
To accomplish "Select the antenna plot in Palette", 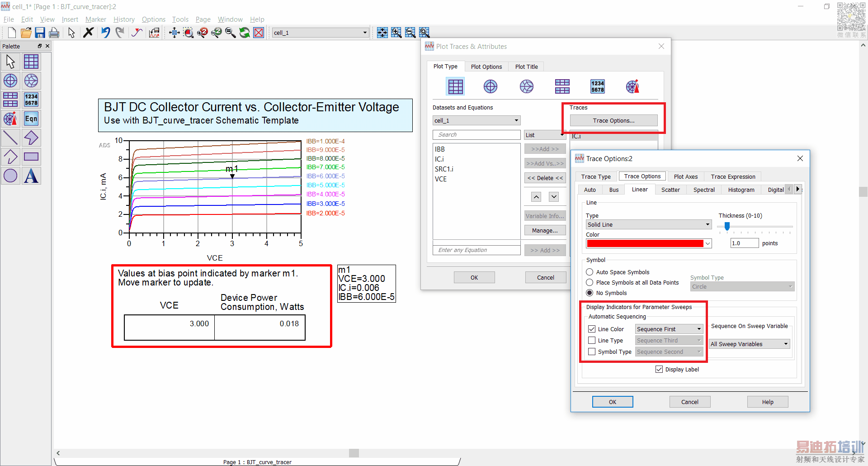I will 10,119.
